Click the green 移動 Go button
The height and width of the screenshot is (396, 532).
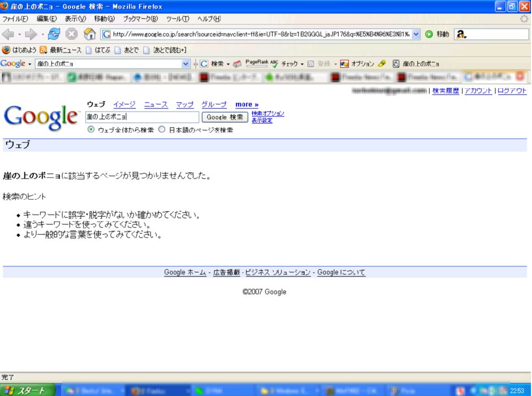437,34
